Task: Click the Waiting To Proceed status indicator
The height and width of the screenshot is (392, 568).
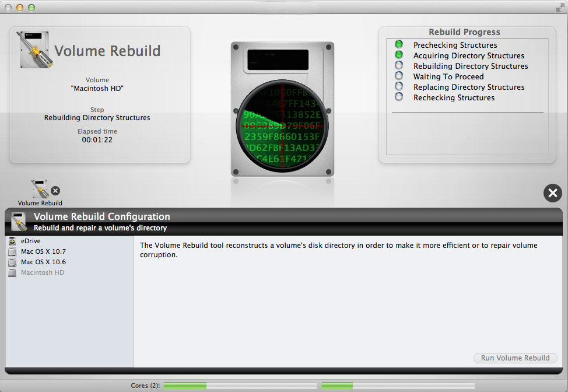Action: point(399,76)
